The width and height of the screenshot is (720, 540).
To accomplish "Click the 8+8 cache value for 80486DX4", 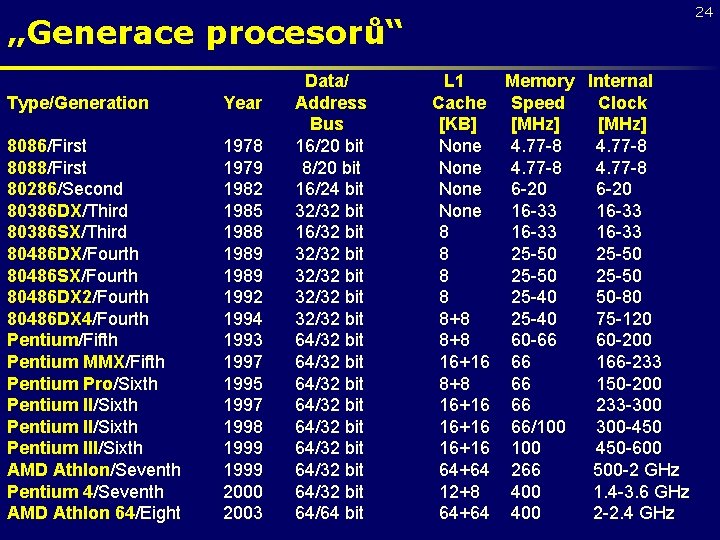I will tap(454, 319).
